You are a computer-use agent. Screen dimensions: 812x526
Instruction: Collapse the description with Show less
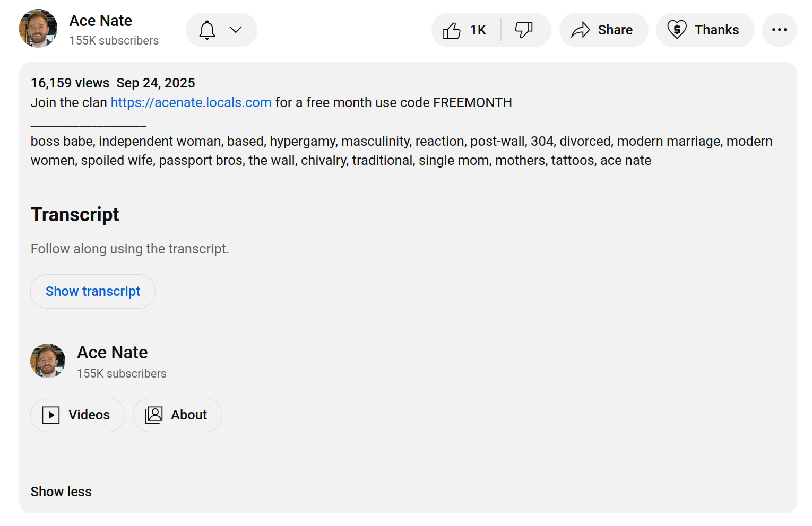61,492
